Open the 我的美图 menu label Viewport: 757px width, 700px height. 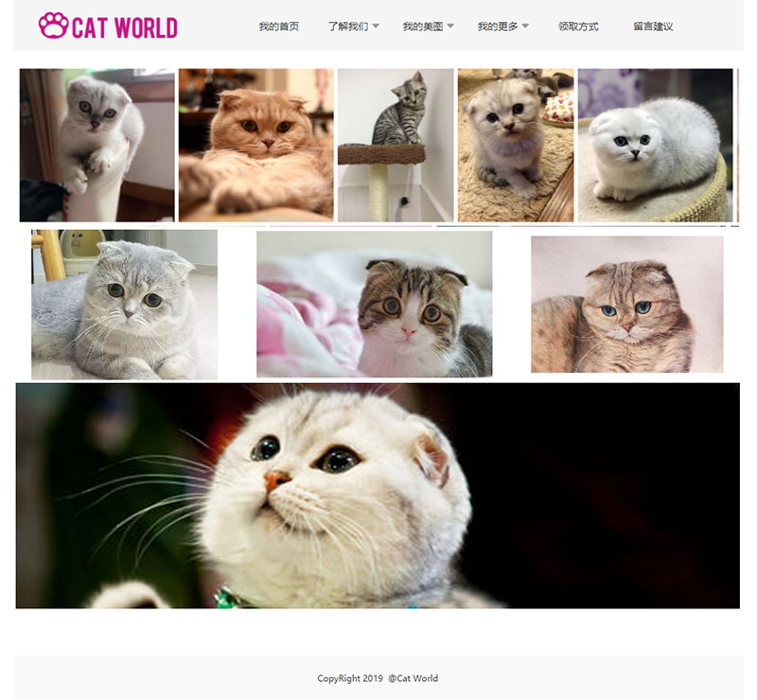[422, 26]
